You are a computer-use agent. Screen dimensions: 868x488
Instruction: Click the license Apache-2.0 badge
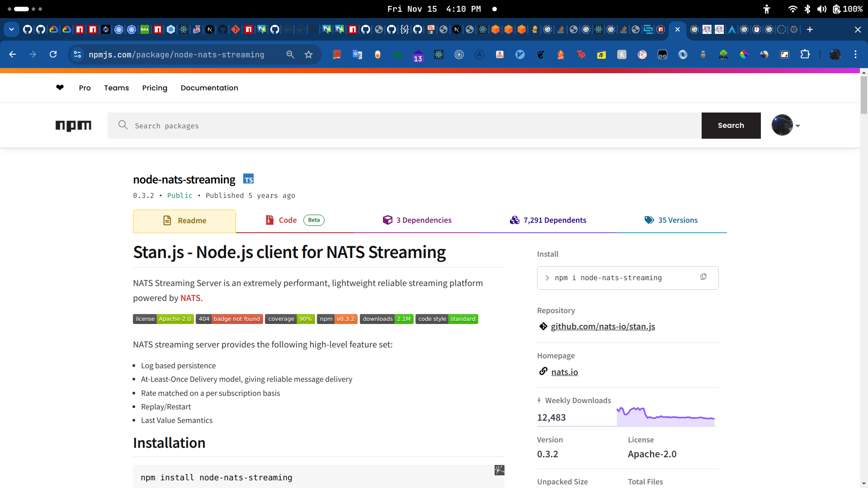[163, 319]
